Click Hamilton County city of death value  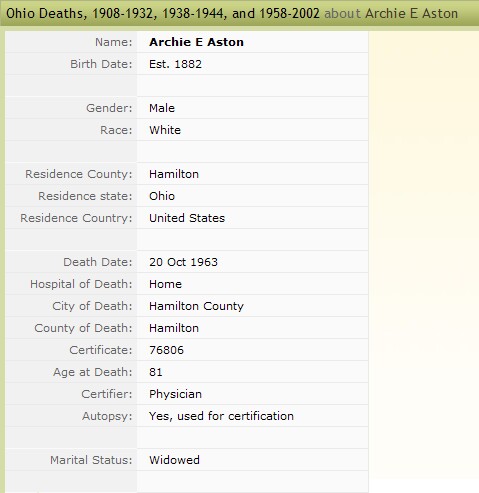pyautogui.click(x=196, y=306)
